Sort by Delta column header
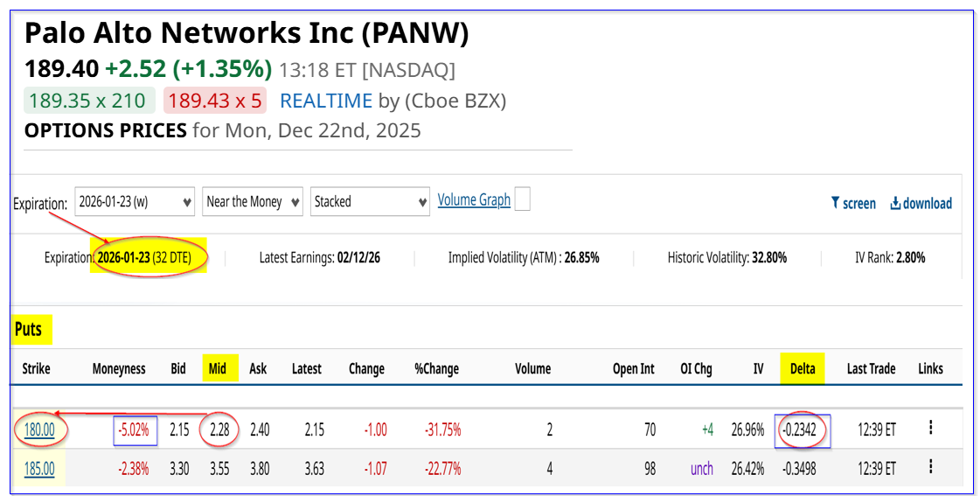This screenshot has height=496, width=980. [x=802, y=368]
